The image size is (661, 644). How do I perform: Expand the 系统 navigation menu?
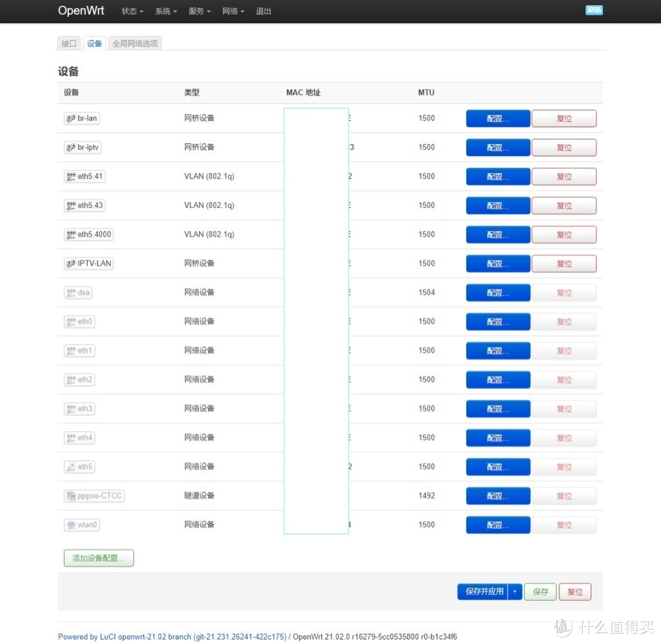[166, 11]
